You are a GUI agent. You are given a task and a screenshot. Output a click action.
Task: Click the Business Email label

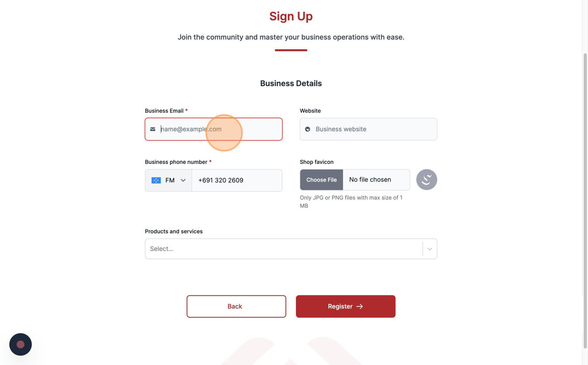(x=164, y=111)
